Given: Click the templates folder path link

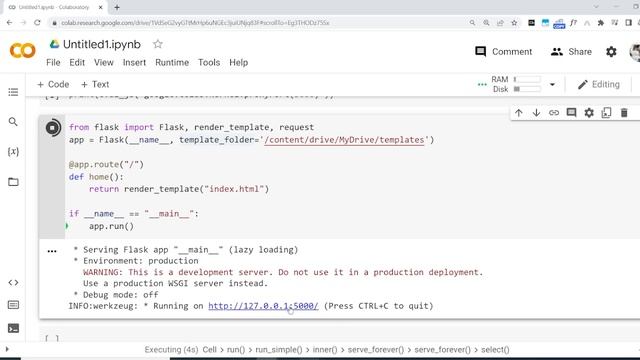Looking at the screenshot, I should pyautogui.click(x=344, y=140).
